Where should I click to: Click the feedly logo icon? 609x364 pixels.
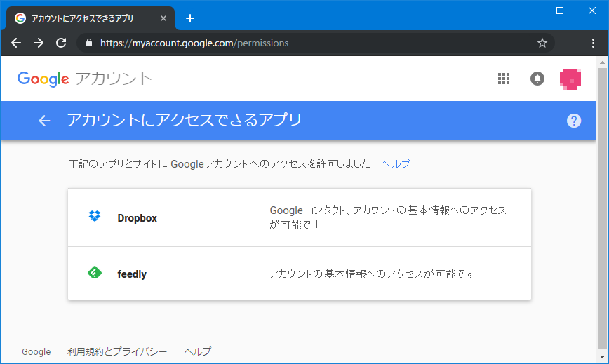tap(95, 272)
